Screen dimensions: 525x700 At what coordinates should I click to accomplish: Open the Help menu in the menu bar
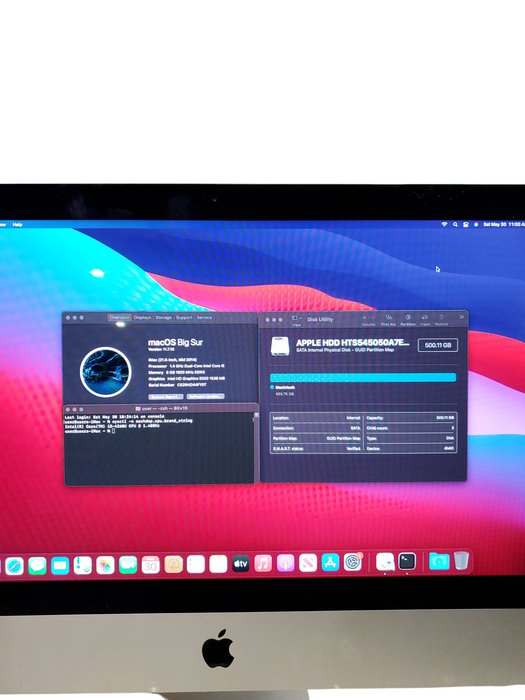click(x=17, y=225)
